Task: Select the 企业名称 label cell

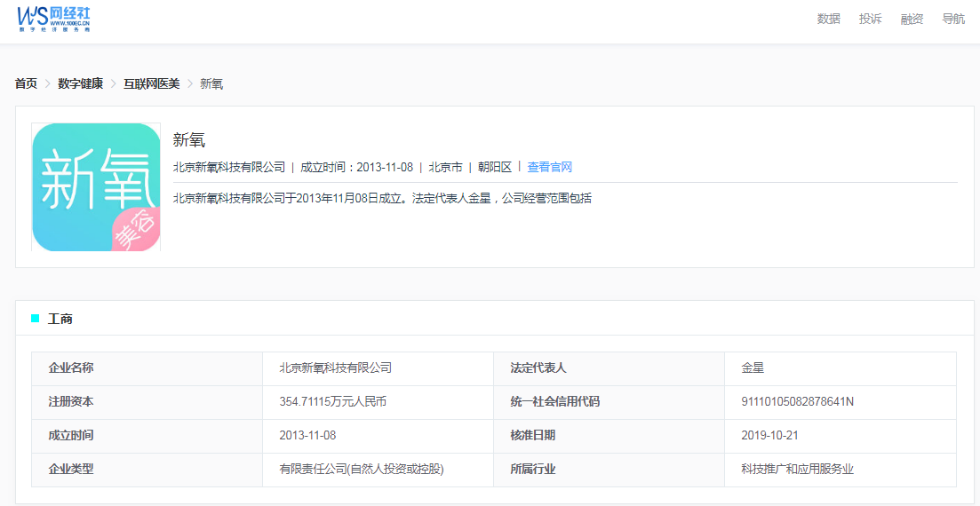Action: point(147,368)
